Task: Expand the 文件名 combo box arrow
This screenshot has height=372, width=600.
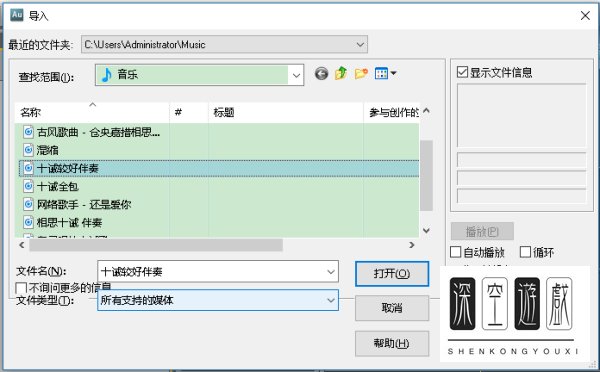Action: pyautogui.click(x=331, y=272)
